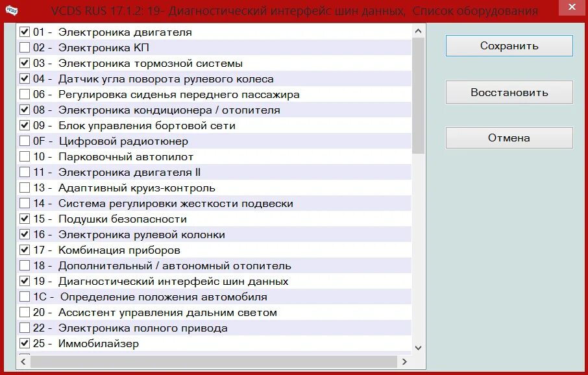Check 06 Регулировка сиденья переднего пассажира
The height and width of the screenshot is (375, 588).
click(25, 94)
